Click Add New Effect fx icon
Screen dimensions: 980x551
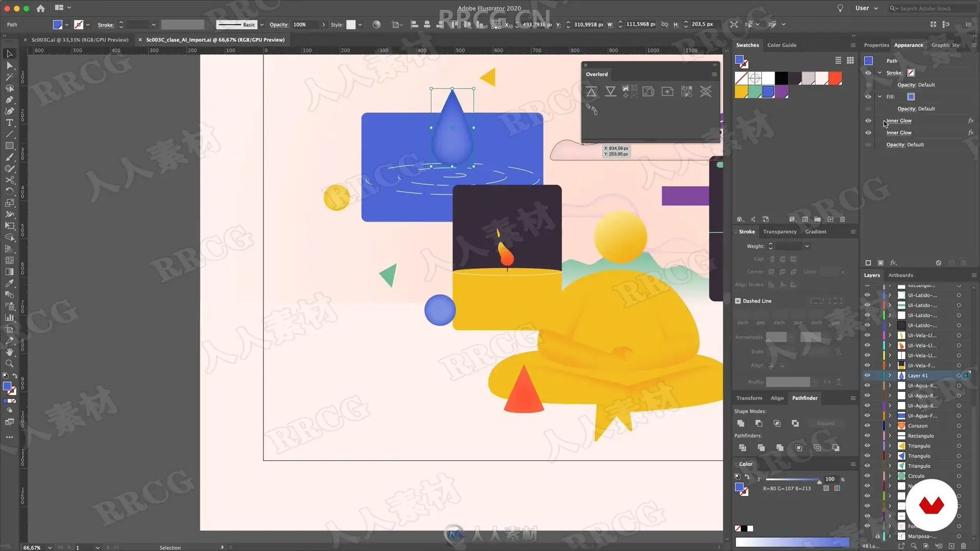pyautogui.click(x=893, y=263)
